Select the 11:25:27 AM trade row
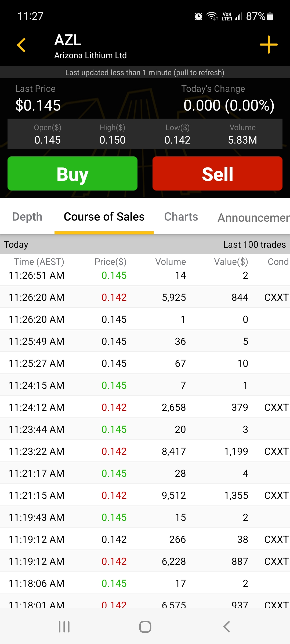 pyautogui.click(x=145, y=363)
